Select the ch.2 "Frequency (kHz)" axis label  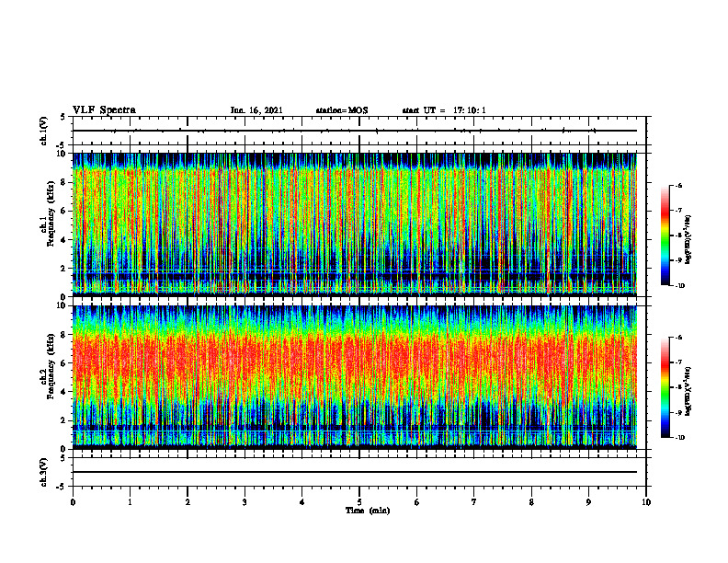coord(51,366)
